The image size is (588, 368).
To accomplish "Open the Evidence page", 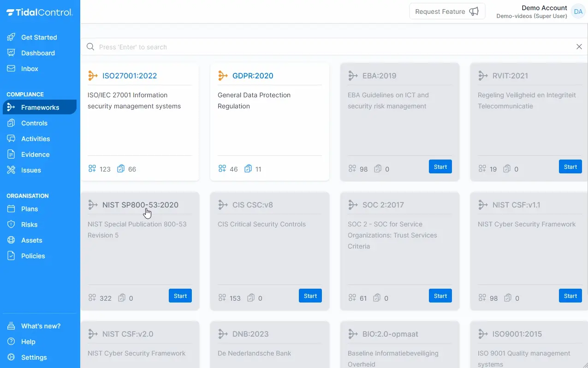I will coord(35,154).
